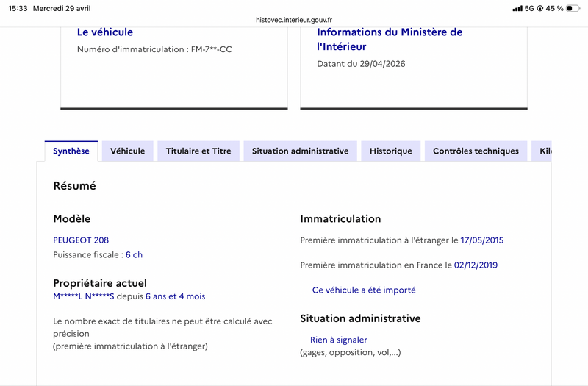Image resolution: width=588 pixels, height=386 pixels.
Task: Tap the 'Modèle' heading
Action: [x=71, y=218]
